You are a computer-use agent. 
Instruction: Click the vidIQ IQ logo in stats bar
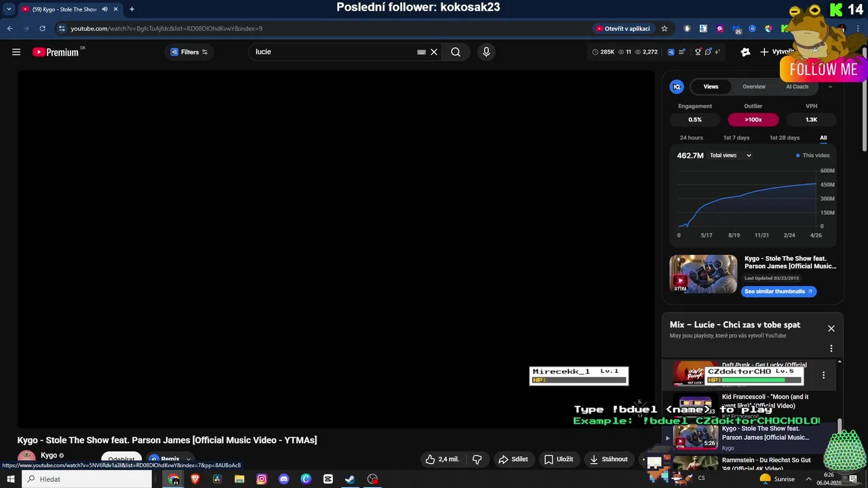[671, 52]
